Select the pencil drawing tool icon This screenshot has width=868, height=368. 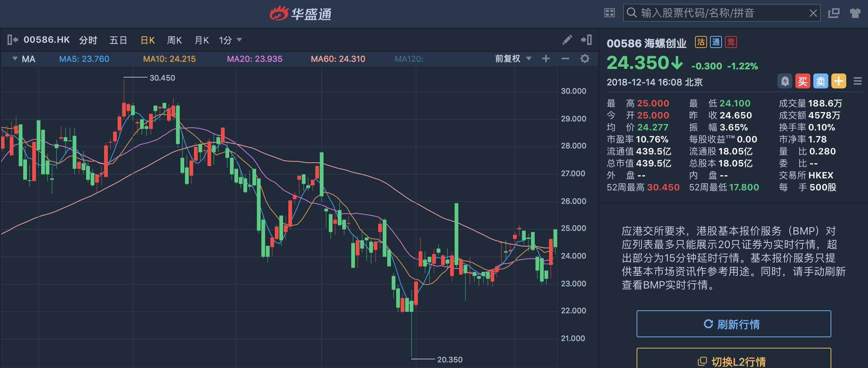567,40
